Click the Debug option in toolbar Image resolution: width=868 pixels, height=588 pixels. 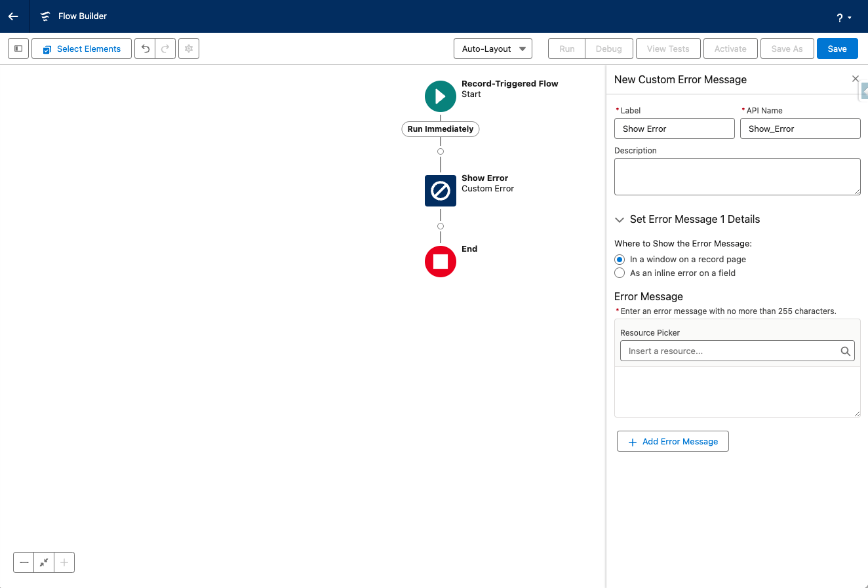pos(608,48)
